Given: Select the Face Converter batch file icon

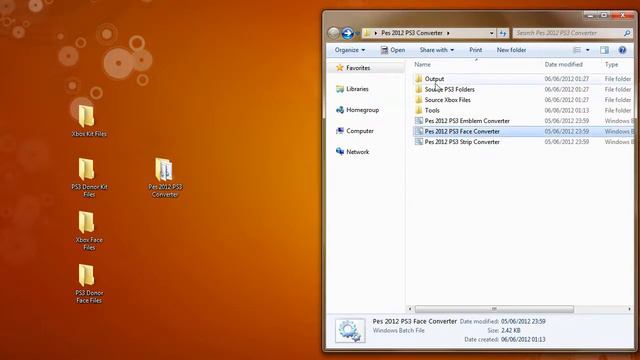Looking at the screenshot, I should pyautogui.click(x=418, y=131).
